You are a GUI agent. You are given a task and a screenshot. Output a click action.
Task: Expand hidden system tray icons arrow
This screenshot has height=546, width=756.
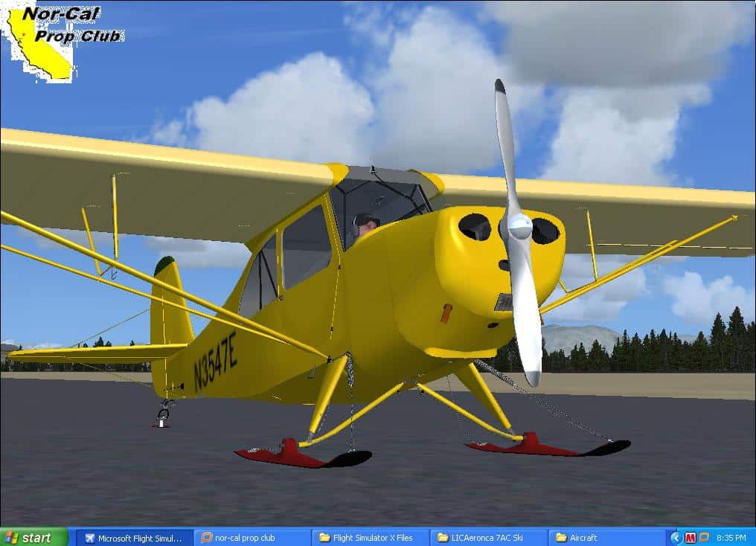tap(676, 537)
